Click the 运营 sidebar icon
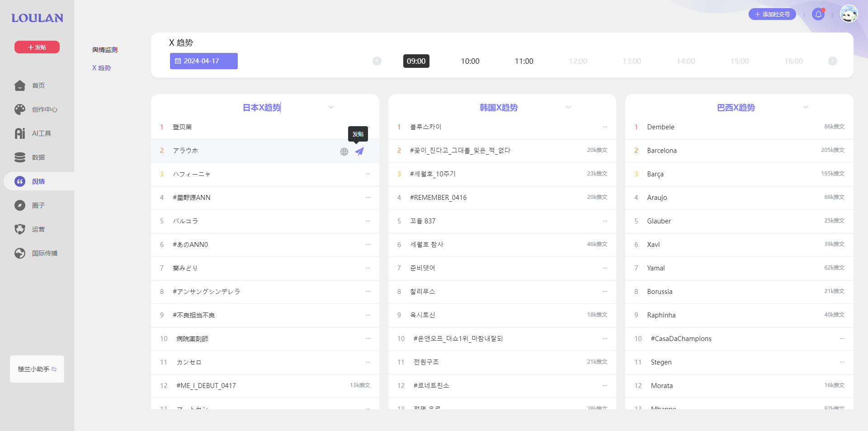 pyautogui.click(x=20, y=229)
